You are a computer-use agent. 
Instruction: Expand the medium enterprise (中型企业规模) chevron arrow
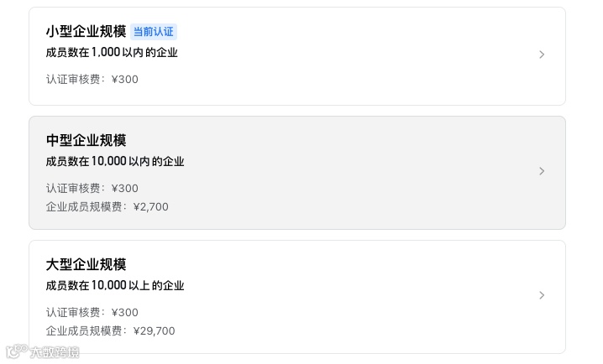click(542, 171)
